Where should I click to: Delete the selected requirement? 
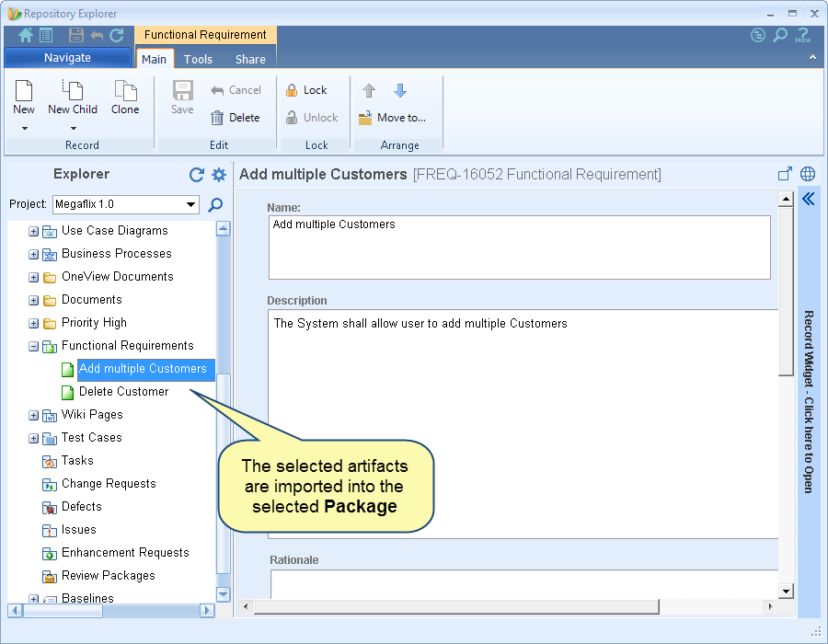pos(236,118)
